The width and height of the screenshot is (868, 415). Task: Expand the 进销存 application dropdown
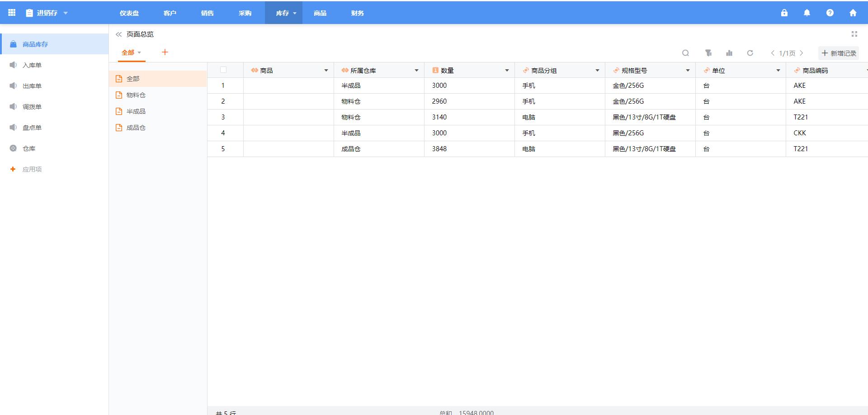pyautogui.click(x=66, y=13)
